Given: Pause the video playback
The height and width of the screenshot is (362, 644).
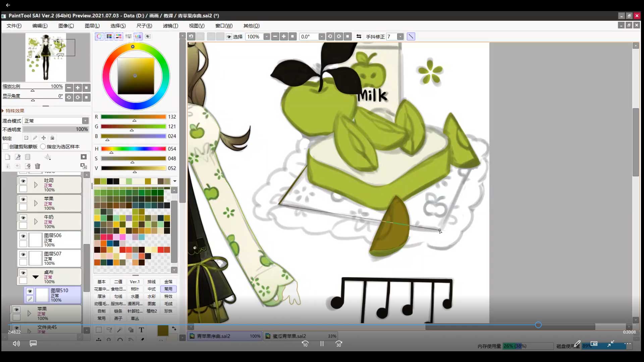Looking at the screenshot, I should [x=322, y=344].
